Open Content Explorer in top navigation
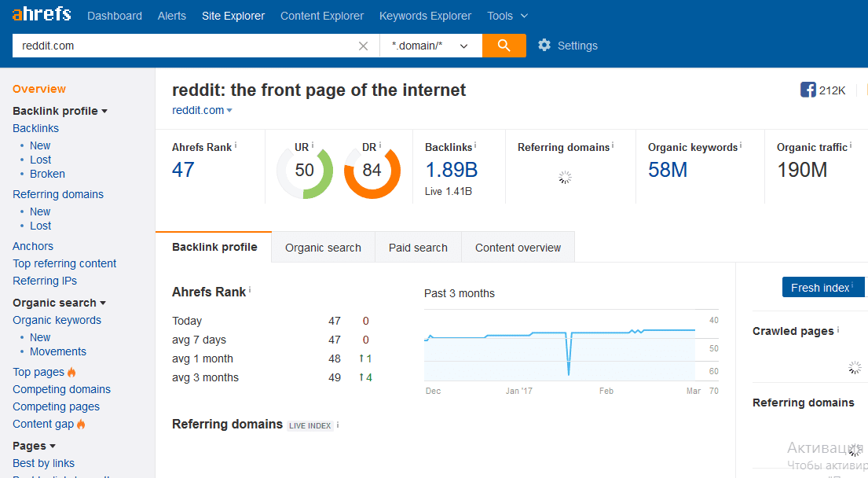 pos(322,16)
